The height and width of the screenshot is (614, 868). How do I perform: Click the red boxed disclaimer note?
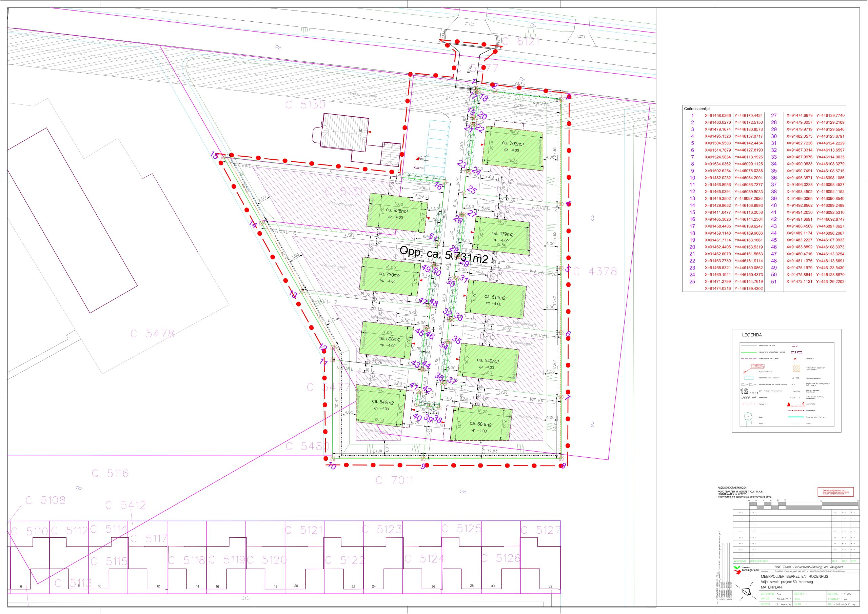(835, 492)
